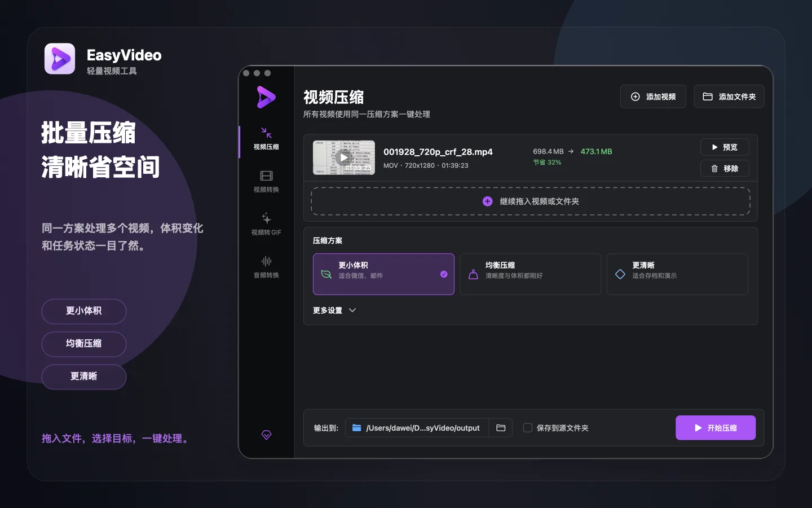Click the compressed size 473.1 MB text
Viewport: 812px width, 508px height.
click(597, 151)
